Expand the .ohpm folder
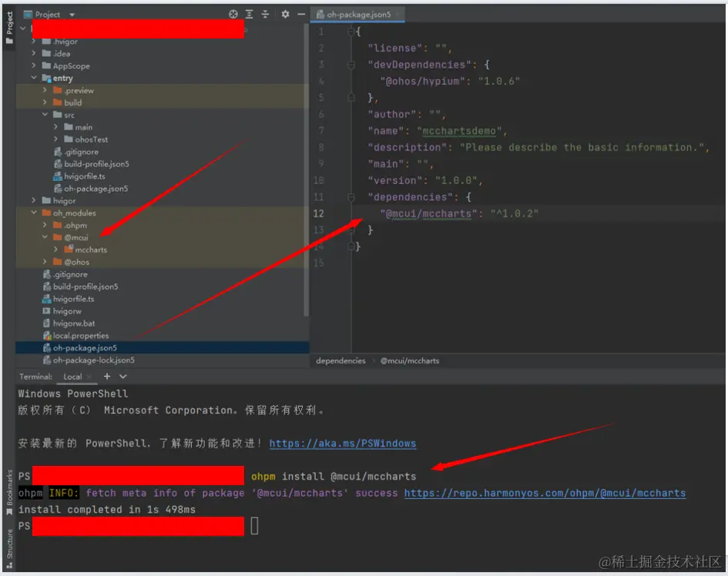Viewport: 728px width, 576px height. coord(45,225)
